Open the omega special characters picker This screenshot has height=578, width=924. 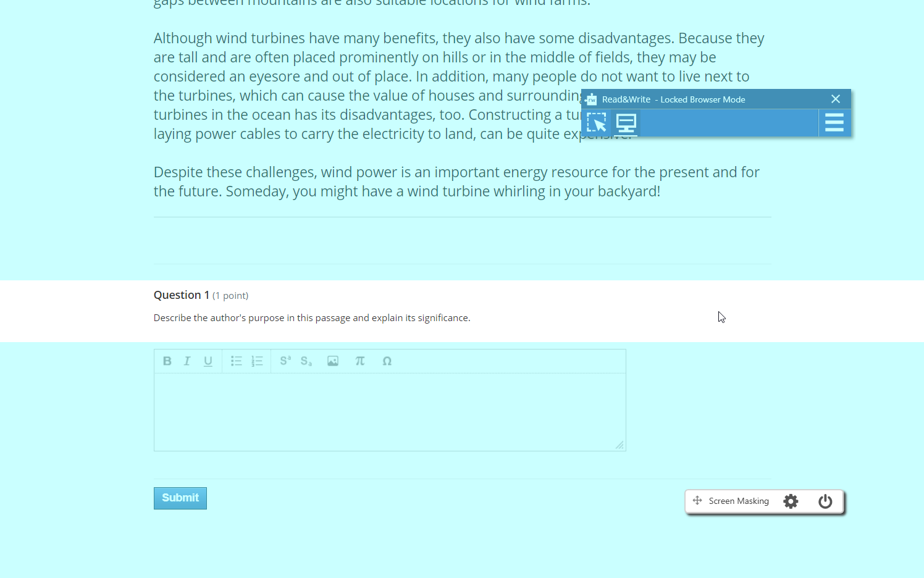(387, 361)
